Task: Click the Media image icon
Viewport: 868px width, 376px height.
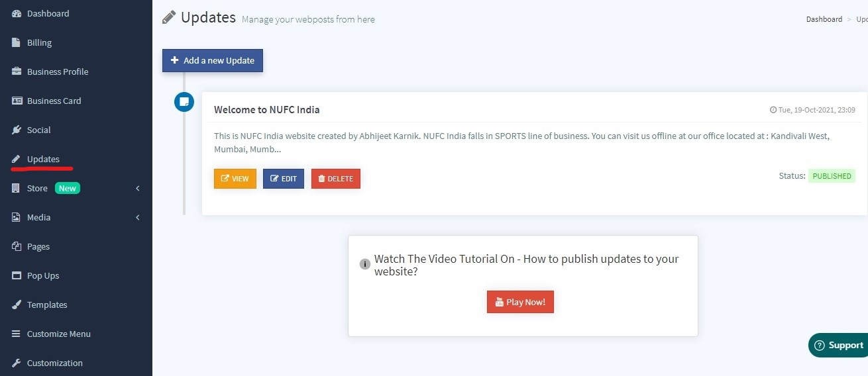Action: coord(17,217)
